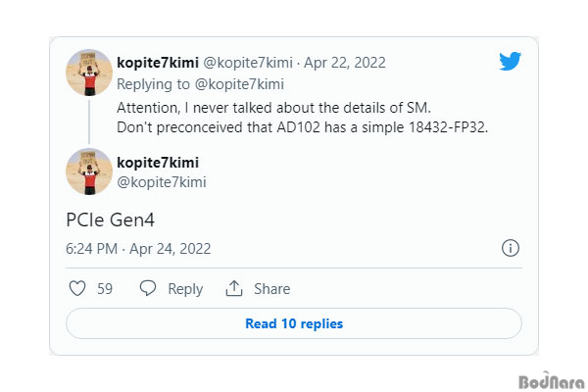Open the Apr 22, 2022 date link
This screenshot has height=392, width=588.
click(x=345, y=63)
